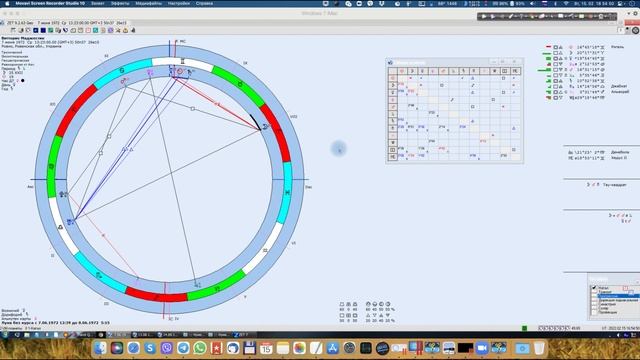Click the Луна без курса status text
The width and height of the screenshot is (640, 360).
click(x=55, y=322)
